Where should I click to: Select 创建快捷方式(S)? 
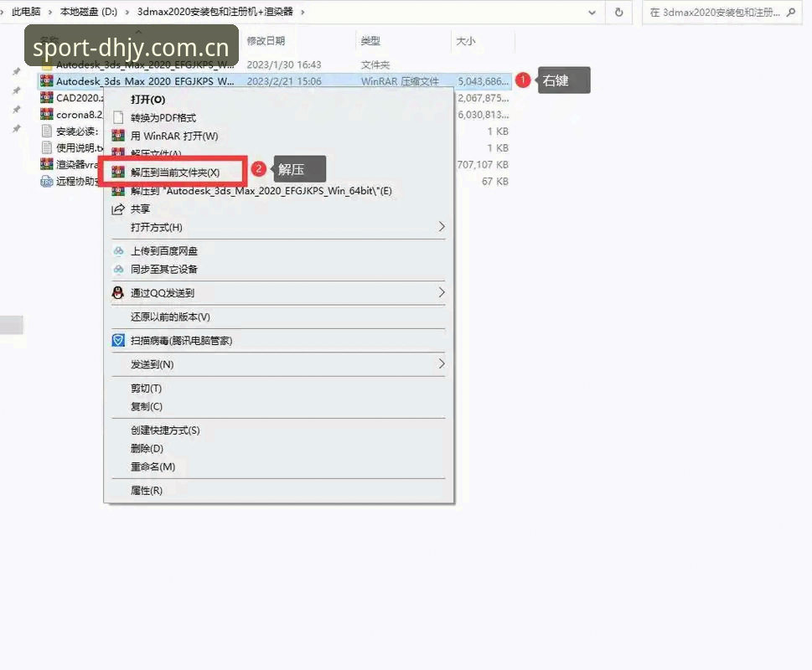click(165, 430)
